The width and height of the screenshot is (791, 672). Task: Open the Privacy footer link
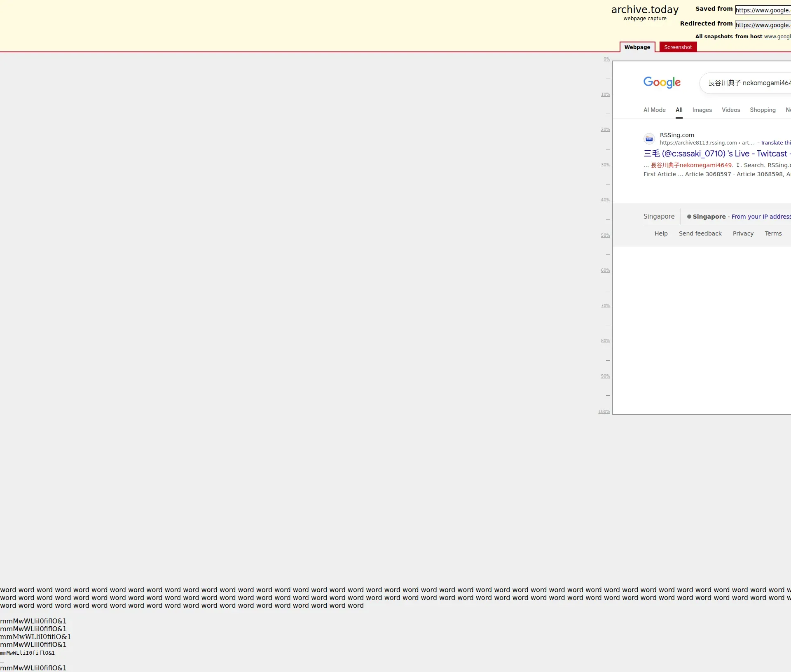click(743, 233)
